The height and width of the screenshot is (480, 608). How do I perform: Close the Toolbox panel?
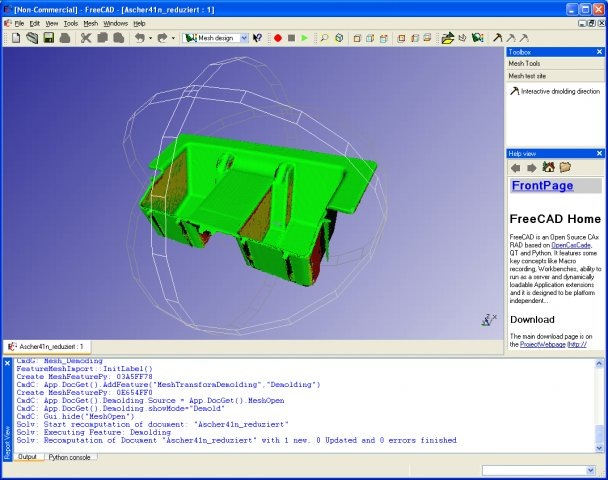click(x=599, y=52)
